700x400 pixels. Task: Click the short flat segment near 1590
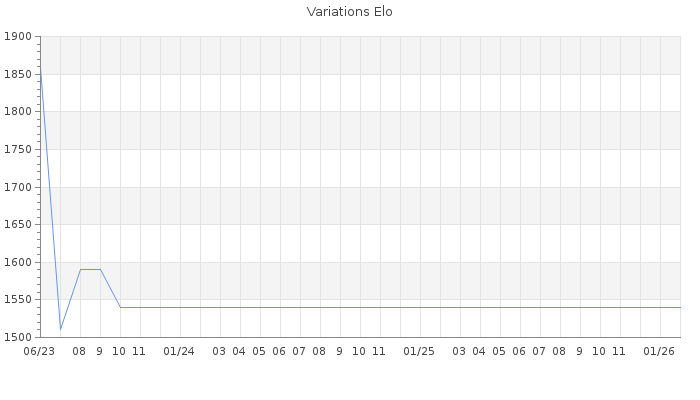[x=90, y=269]
